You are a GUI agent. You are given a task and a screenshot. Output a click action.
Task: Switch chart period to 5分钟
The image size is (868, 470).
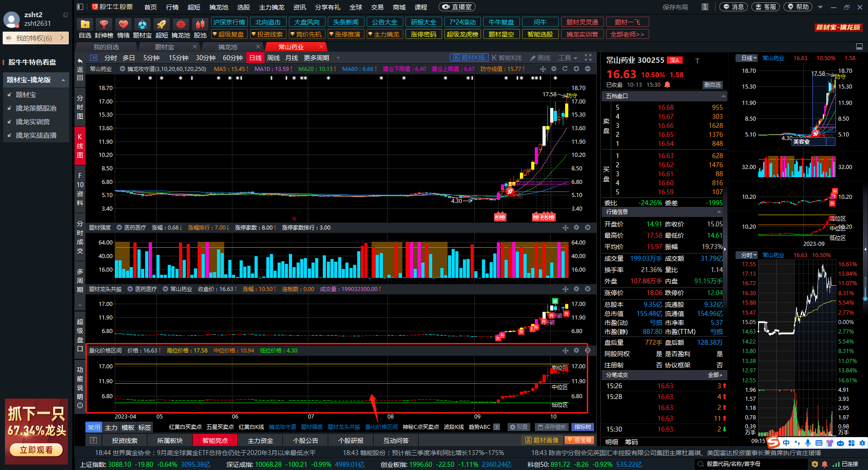coord(151,58)
